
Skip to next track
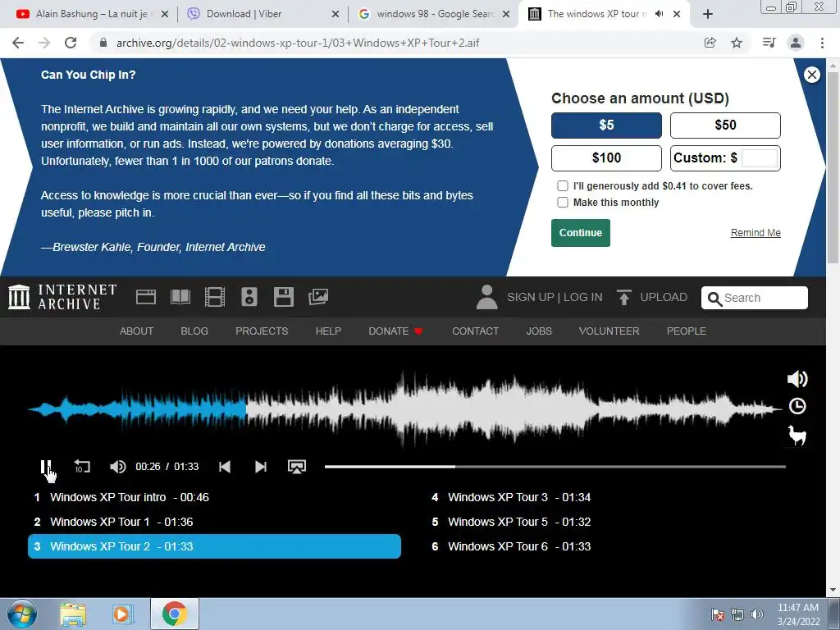[x=260, y=467]
